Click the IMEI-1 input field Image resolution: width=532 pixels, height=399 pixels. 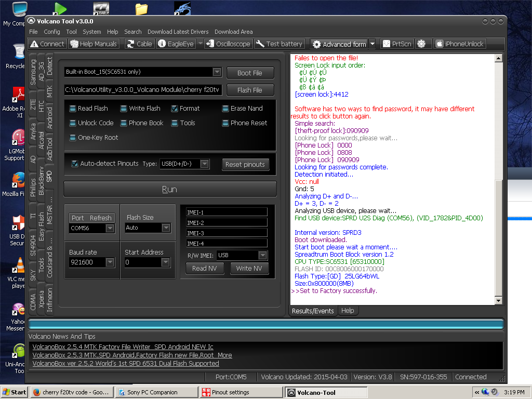point(227,212)
